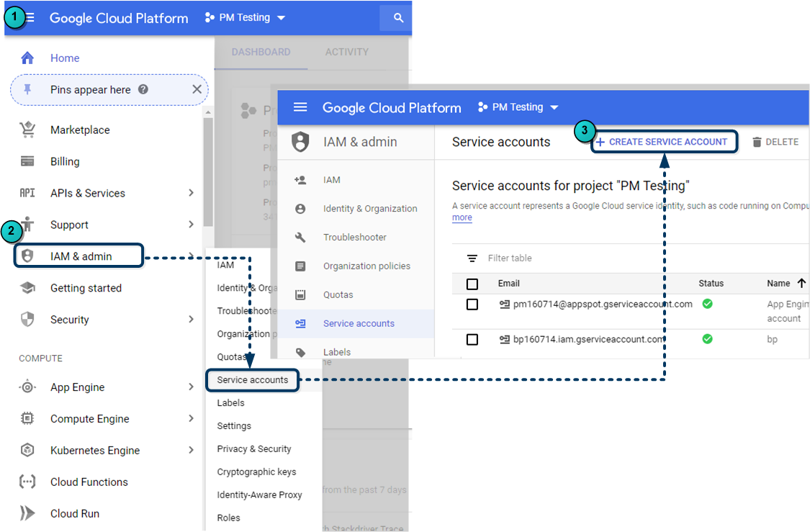
Task: Click the Cloud Functions icon
Action: pos(27,482)
